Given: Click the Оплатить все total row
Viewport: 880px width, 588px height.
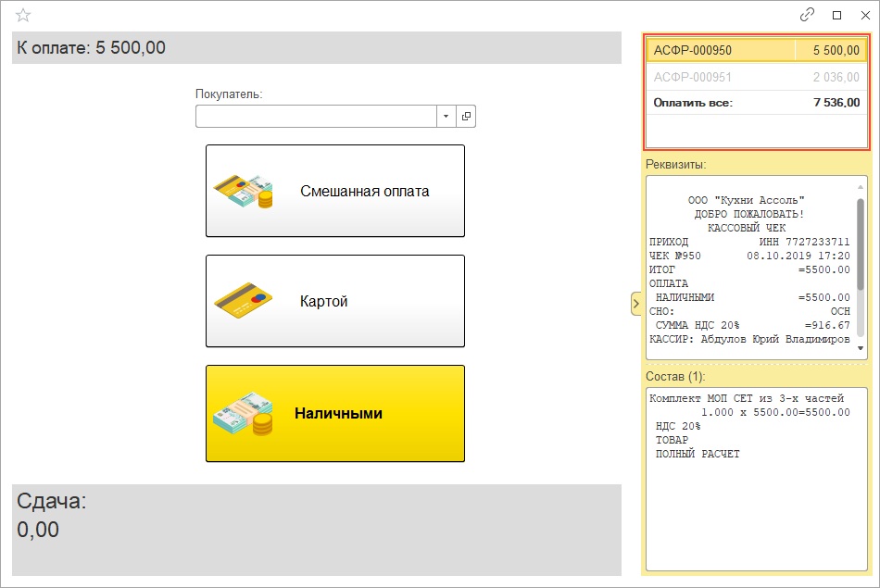Looking at the screenshot, I should point(757,103).
